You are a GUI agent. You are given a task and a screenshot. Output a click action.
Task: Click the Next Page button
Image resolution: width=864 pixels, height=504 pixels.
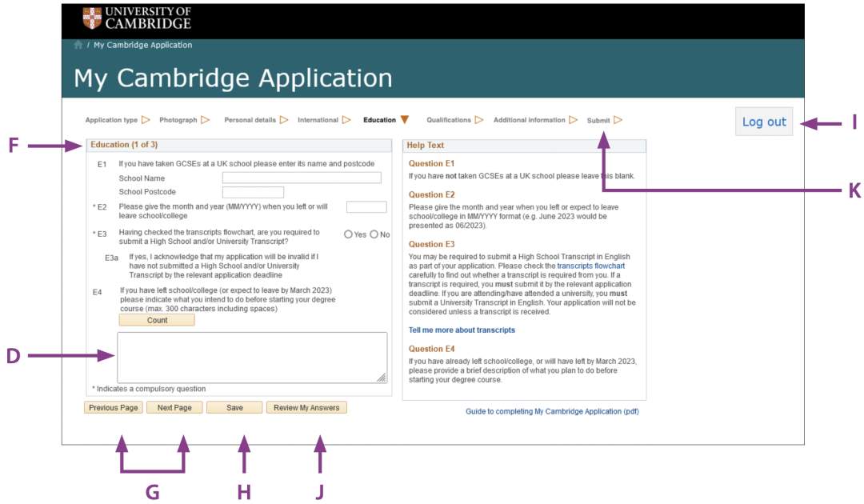[174, 407]
